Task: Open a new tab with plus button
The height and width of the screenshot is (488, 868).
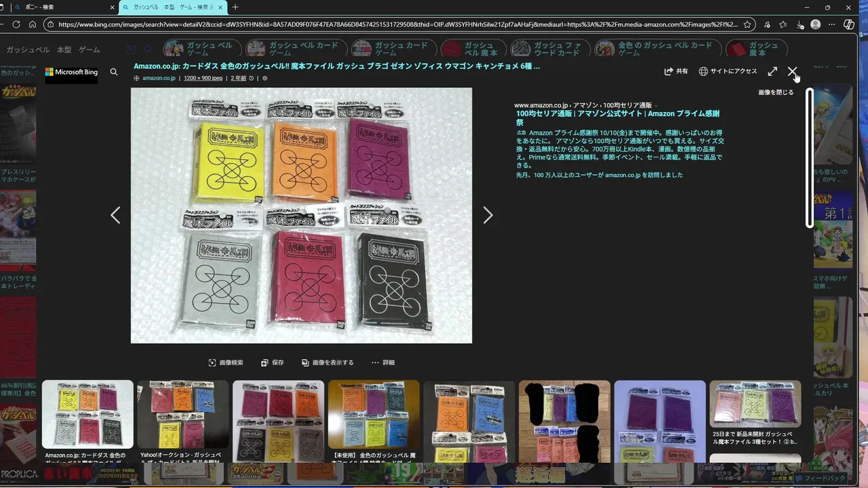Action: coord(235,7)
